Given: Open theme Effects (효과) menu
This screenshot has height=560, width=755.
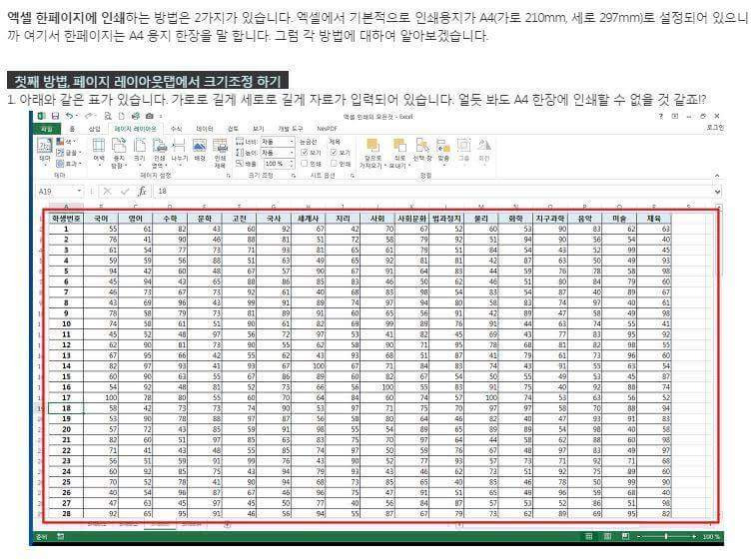Looking at the screenshot, I should (68, 164).
